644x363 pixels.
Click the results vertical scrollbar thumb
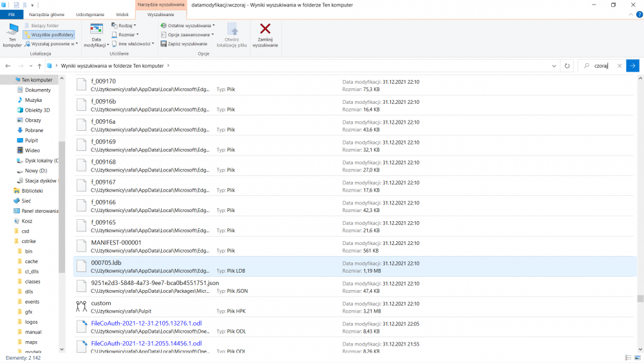coord(640,299)
